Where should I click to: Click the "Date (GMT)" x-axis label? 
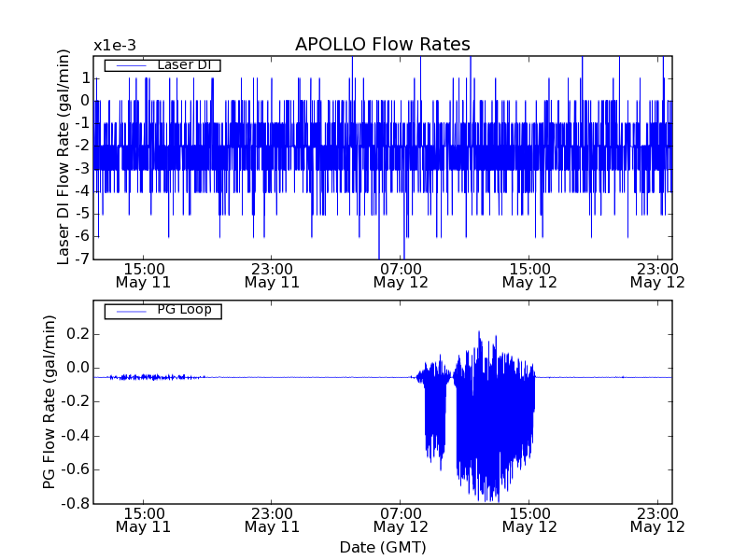point(382,547)
